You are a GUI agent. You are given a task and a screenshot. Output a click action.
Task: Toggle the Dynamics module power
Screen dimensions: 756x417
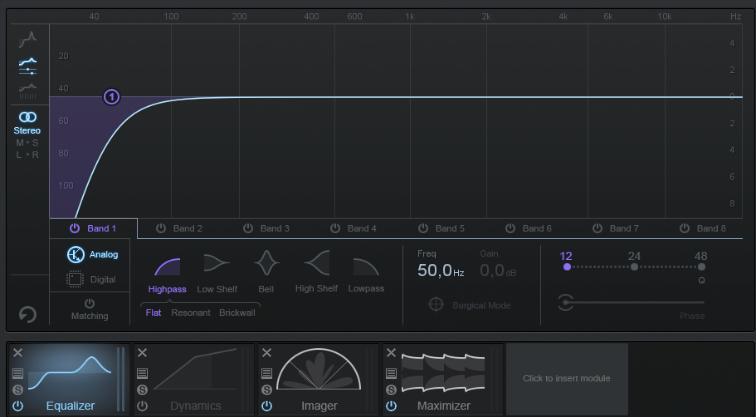[142, 406]
